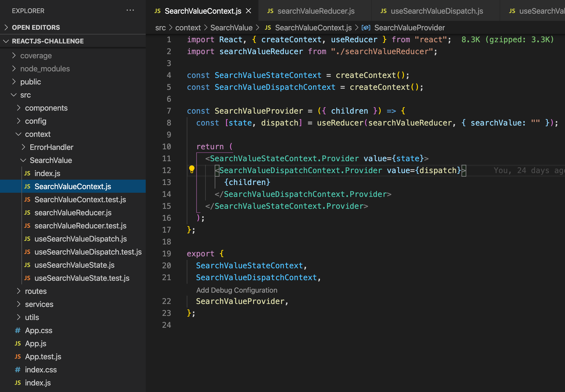Select useSearchValueState.js in the file tree
Viewport: 565px width, 392px height.
coord(74,265)
